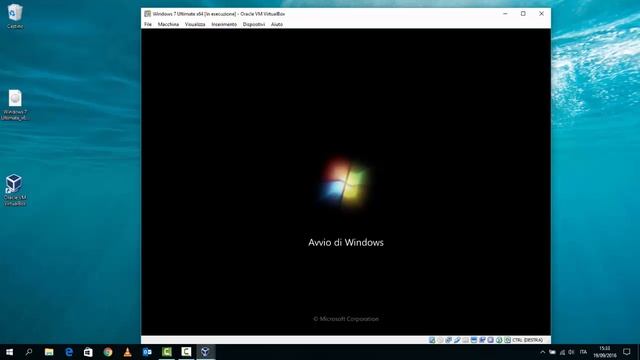Screen dimensions: 640x360
Task: Open the Dispositivi menu
Action: pyautogui.click(x=253, y=24)
